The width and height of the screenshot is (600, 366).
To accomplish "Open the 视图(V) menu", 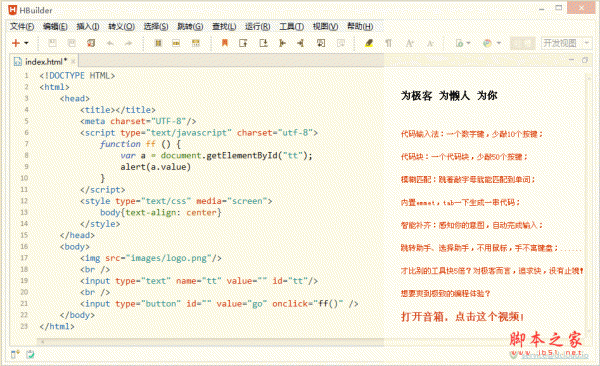I will click(325, 26).
